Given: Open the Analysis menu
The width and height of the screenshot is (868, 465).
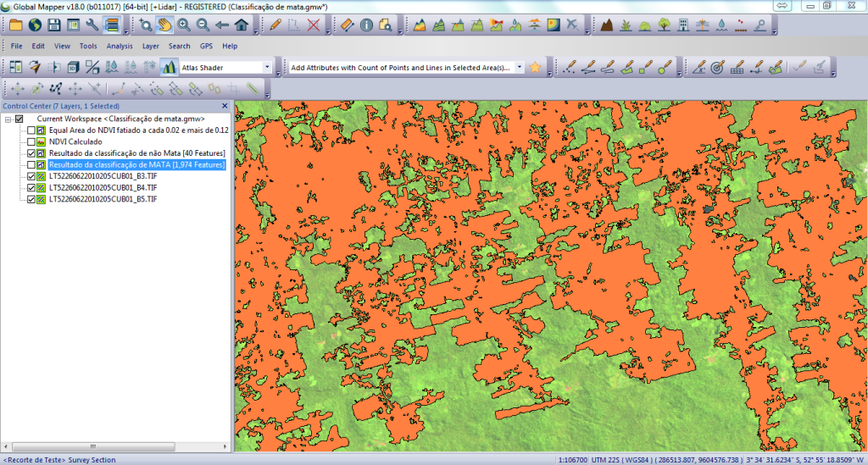Looking at the screenshot, I should click(x=120, y=46).
